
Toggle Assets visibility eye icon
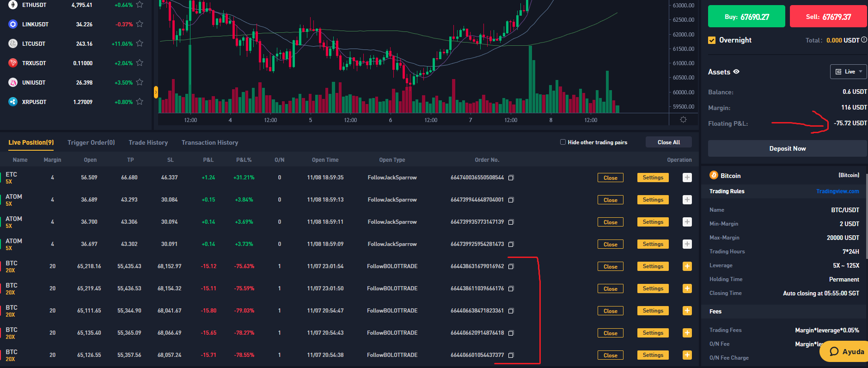point(736,72)
